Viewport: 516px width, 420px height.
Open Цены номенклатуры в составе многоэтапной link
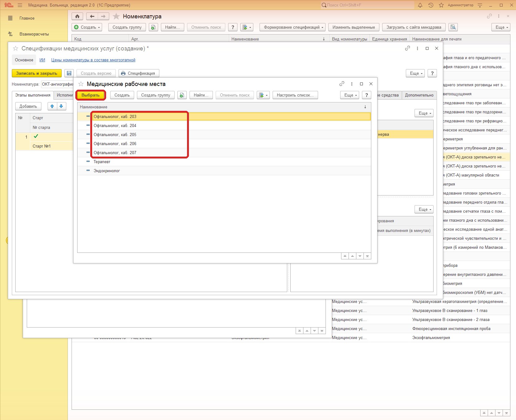(93, 60)
